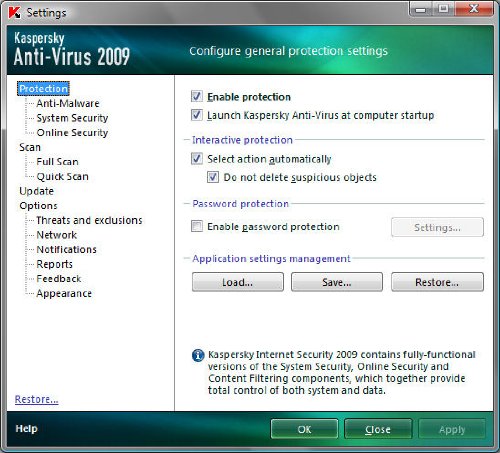Click the Application settings management heading
This screenshot has height=453, width=500.
pyautogui.click(x=271, y=259)
